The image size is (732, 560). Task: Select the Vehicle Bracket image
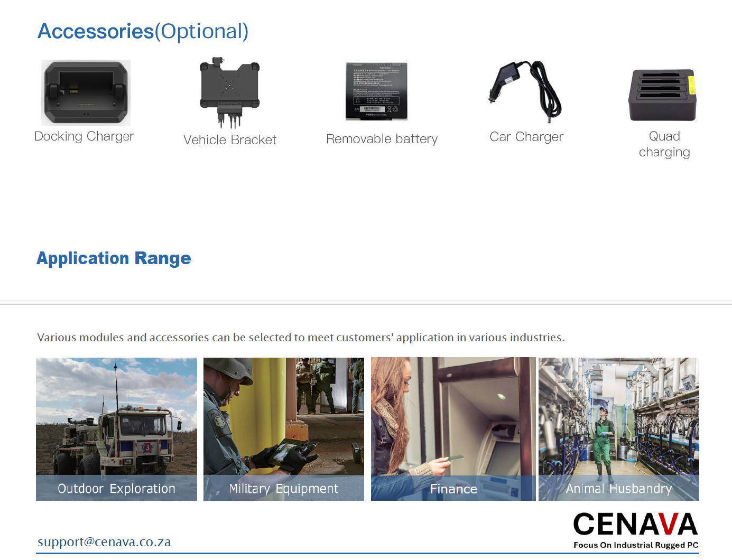pos(230,93)
